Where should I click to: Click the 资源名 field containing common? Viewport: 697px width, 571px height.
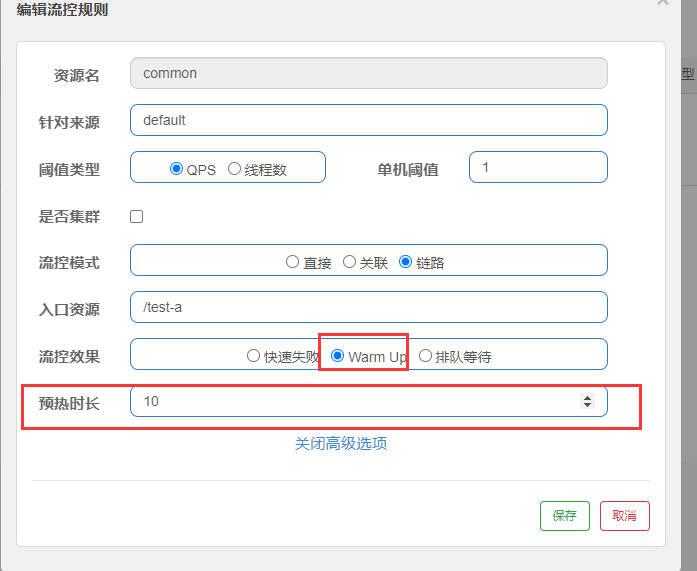(x=369, y=73)
